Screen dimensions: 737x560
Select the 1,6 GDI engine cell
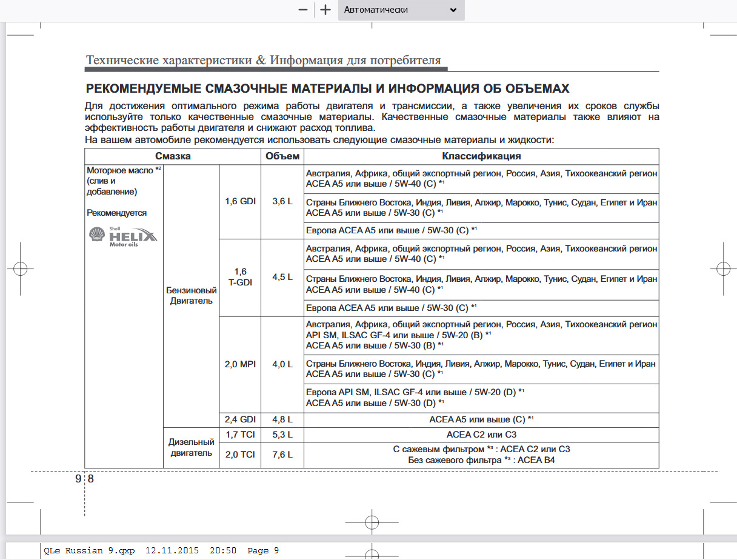coord(239,202)
